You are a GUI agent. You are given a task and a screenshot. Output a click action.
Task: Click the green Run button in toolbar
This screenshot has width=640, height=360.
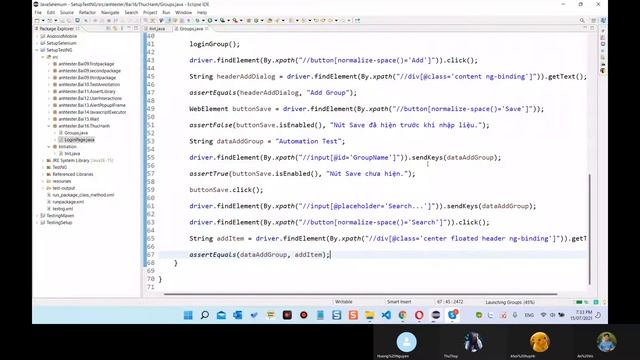point(210,20)
